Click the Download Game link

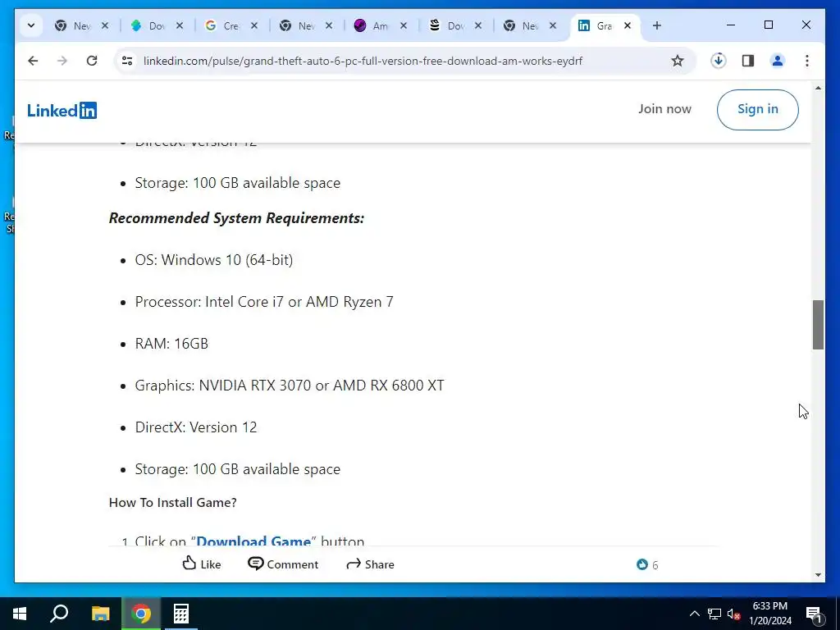click(x=253, y=540)
